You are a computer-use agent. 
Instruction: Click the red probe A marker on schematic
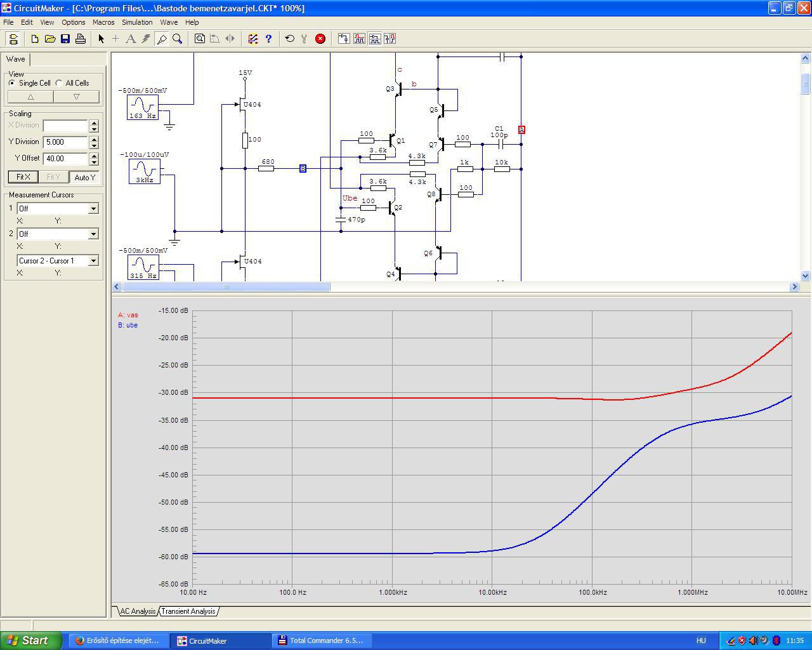click(521, 129)
